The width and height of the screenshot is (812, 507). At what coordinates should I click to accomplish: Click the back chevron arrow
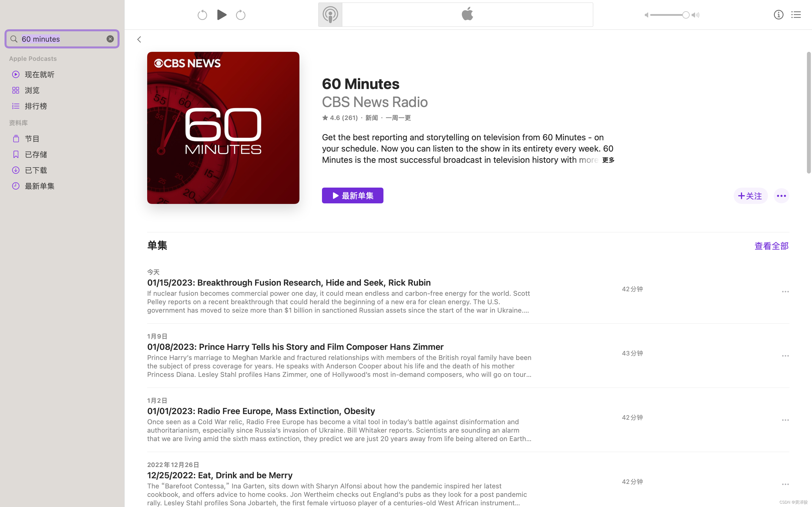139,39
